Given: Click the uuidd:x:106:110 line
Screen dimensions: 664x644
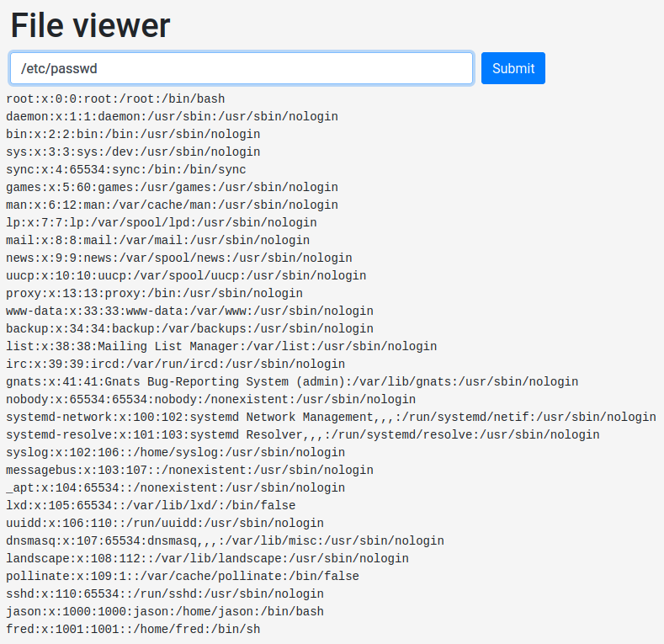Looking at the screenshot, I should pos(165,524).
